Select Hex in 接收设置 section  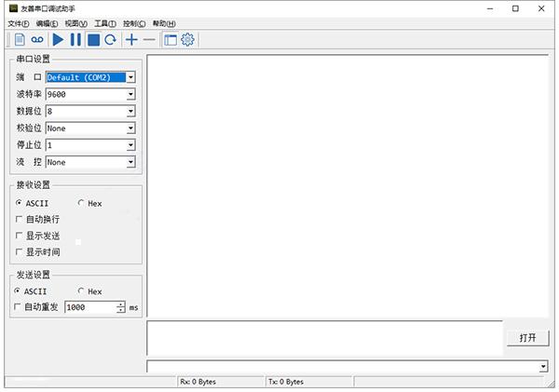click(x=81, y=203)
